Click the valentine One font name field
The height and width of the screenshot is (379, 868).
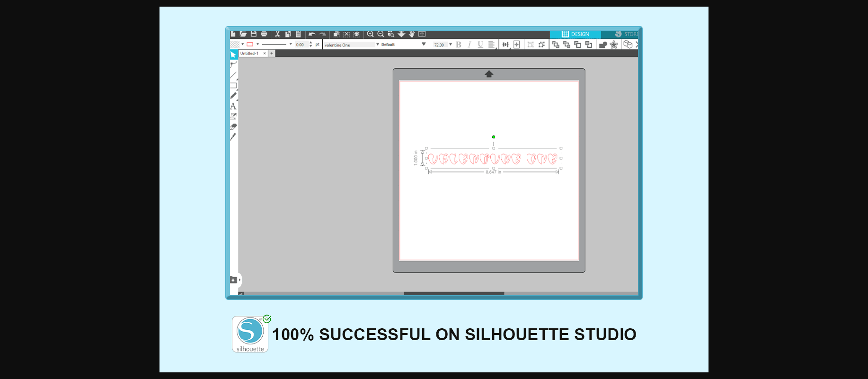pos(349,45)
